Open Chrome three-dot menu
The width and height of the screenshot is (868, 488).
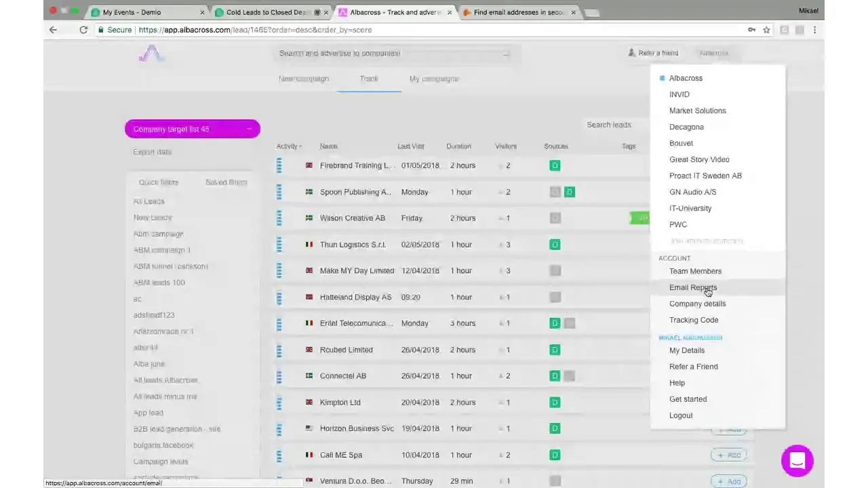(x=814, y=30)
